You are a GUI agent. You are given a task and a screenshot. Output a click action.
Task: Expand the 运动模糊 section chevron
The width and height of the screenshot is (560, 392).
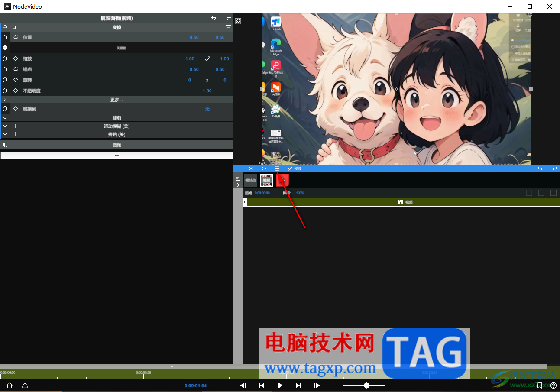(x=5, y=126)
